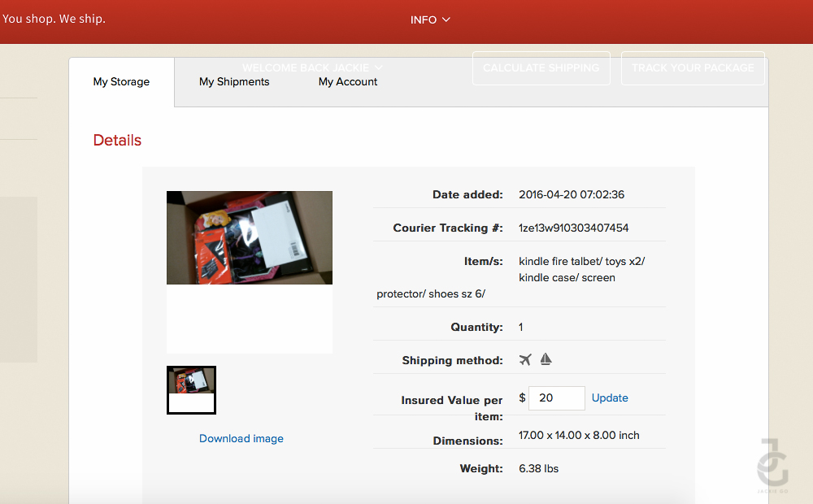Click the sailboat sea shipping icon
813x504 pixels.
546,358
